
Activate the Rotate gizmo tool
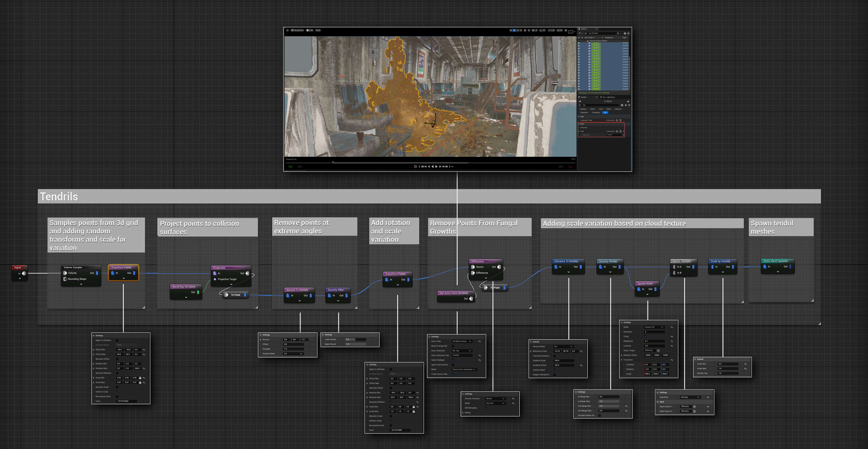(518, 30)
